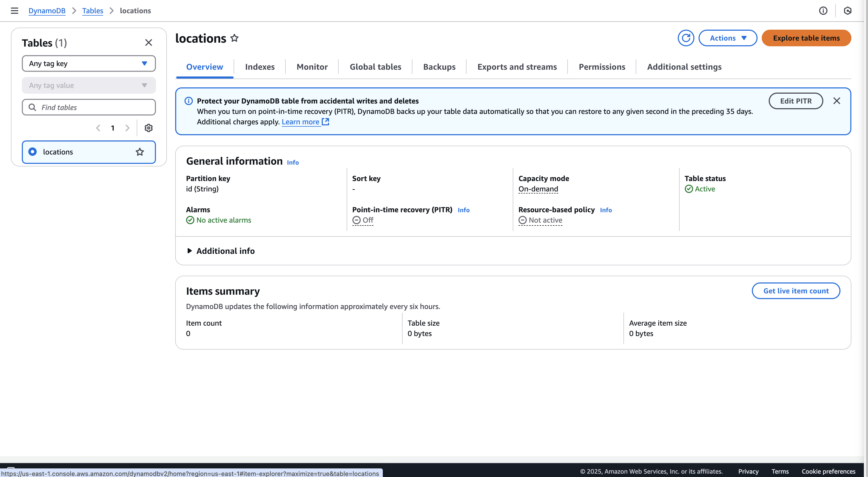Open DynamoDB breadcrumb link

47,11
